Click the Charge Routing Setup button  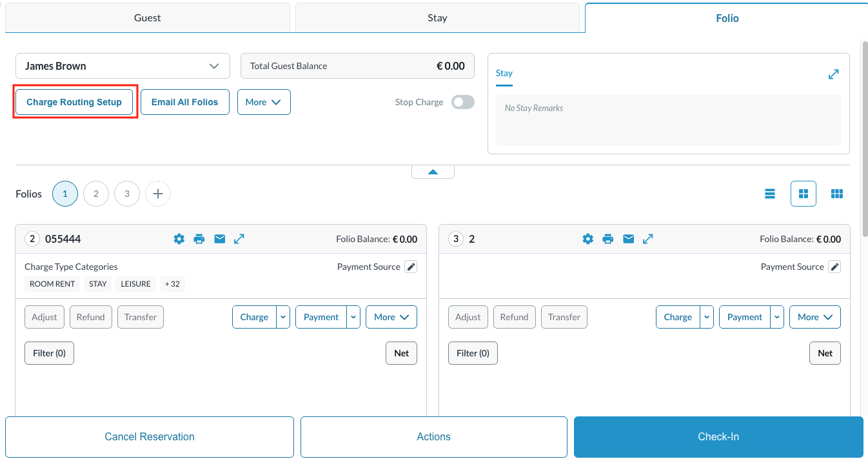click(x=74, y=101)
